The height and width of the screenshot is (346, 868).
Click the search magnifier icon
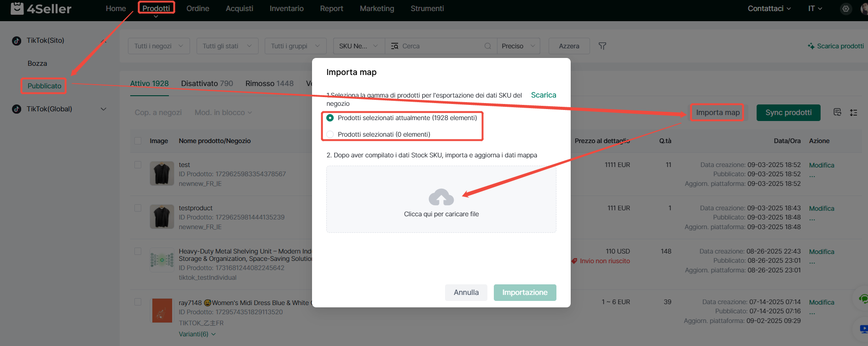(x=487, y=46)
